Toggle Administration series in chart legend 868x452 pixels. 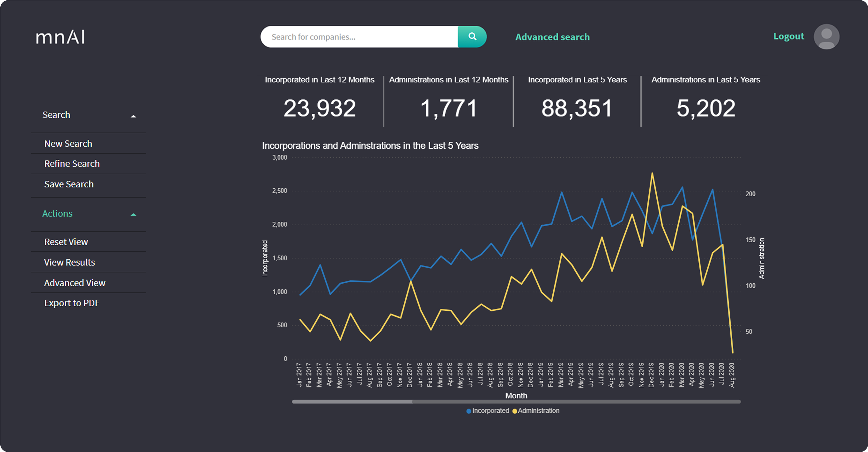coord(536,411)
